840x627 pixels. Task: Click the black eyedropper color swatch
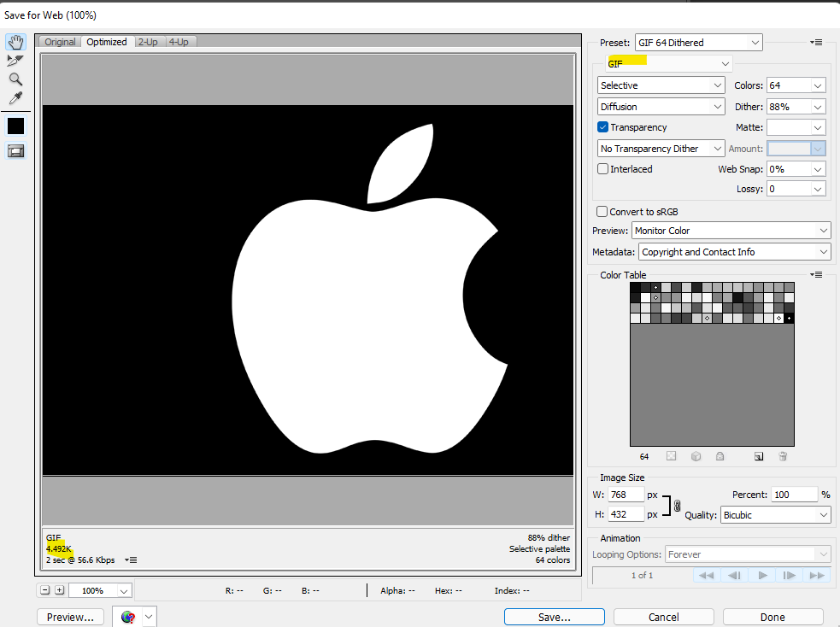pyautogui.click(x=15, y=126)
